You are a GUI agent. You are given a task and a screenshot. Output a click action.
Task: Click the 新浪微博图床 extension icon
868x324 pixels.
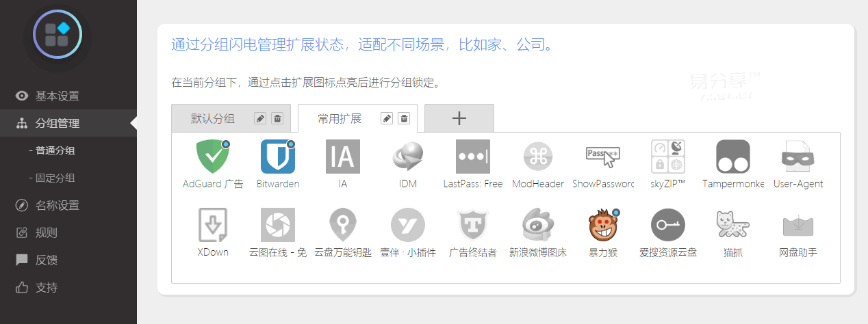click(538, 225)
